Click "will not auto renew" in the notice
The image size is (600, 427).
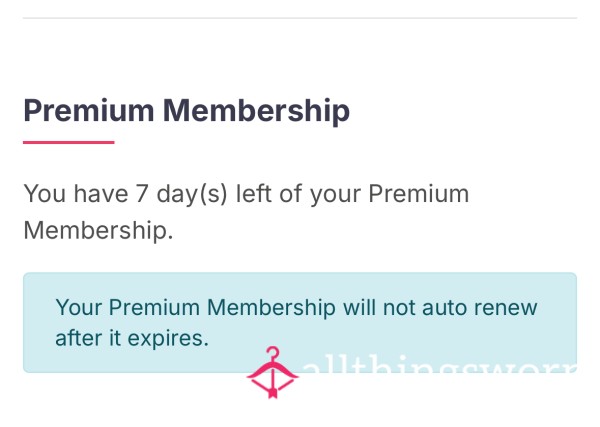pos(440,307)
